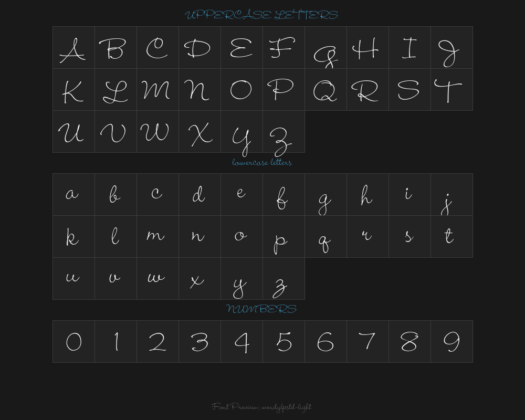The image size is (525, 420).
Task: Select the lowercase x glyph cell
Action: tap(200, 279)
